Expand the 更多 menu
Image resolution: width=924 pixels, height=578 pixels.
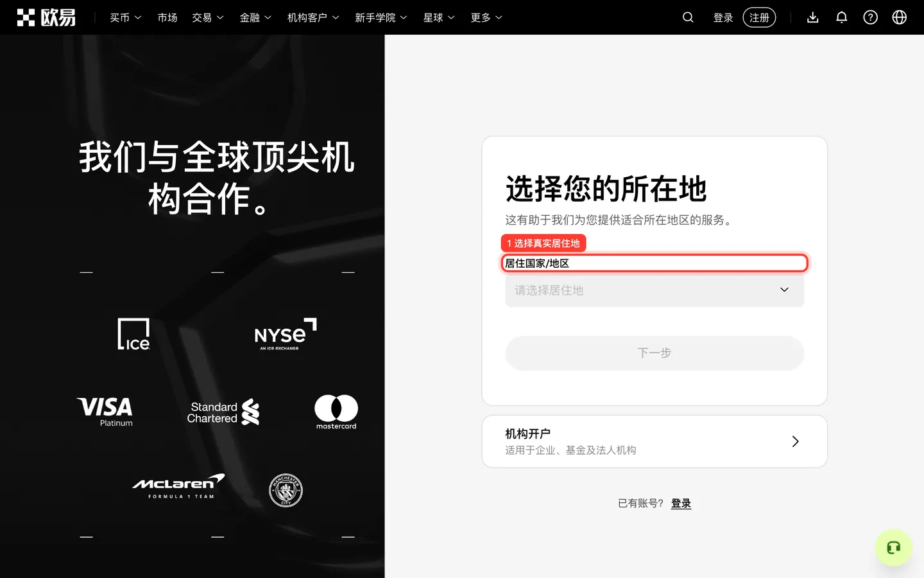[x=486, y=17]
